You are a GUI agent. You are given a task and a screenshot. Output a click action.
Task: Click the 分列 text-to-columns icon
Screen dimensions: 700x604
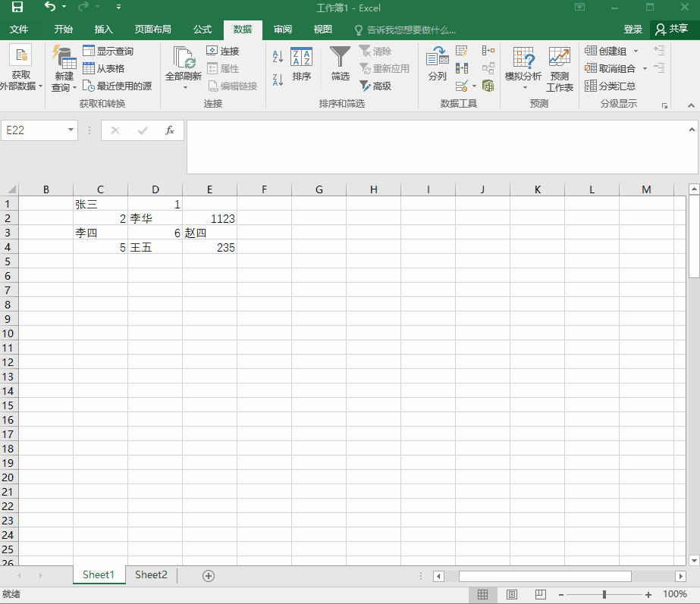(x=438, y=64)
